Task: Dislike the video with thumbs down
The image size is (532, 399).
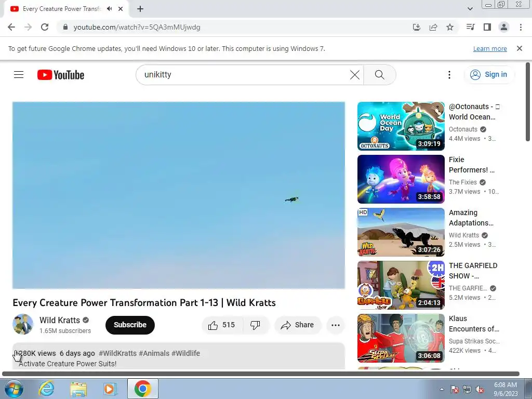Action: (256, 325)
